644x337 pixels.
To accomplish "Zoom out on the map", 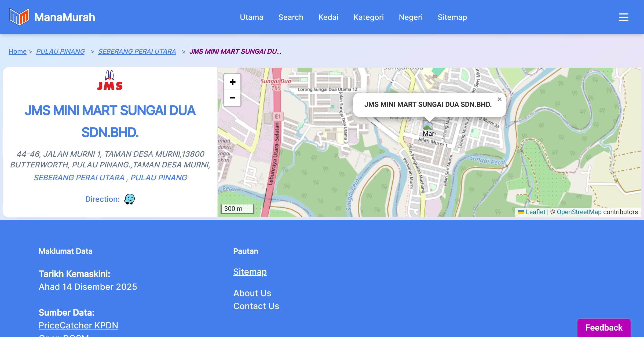I will tap(232, 98).
